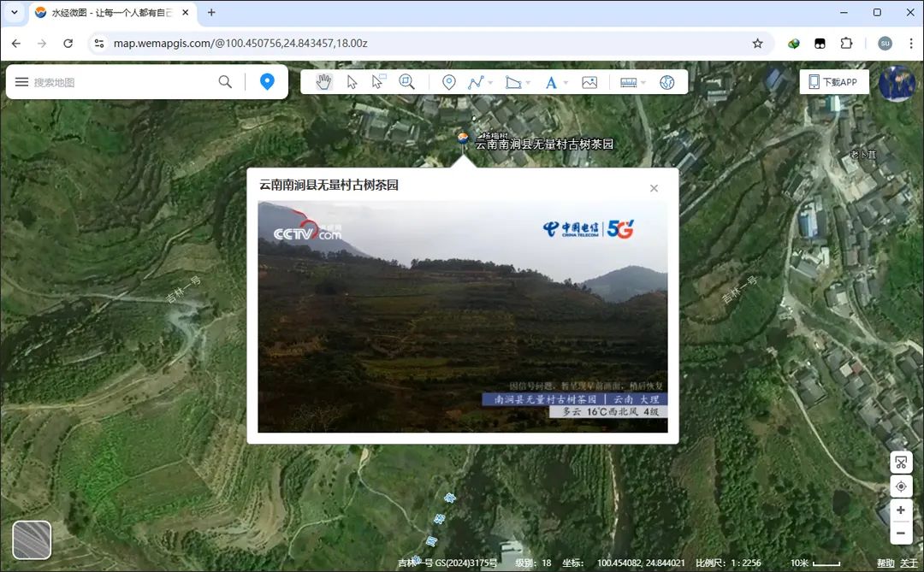Expand the text tool dropdown arrow
This screenshot has width=924, height=572.
click(x=566, y=83)
